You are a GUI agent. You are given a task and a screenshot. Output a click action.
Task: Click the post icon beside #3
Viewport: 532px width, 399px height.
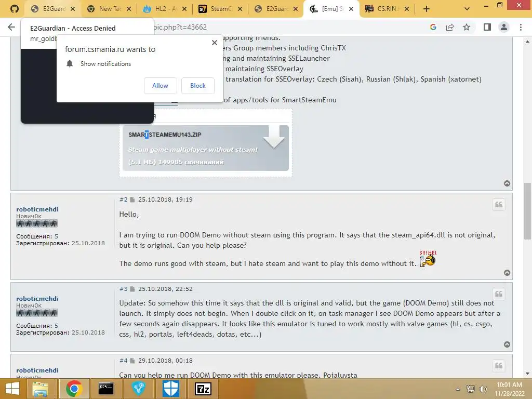(x=132, y=289)
